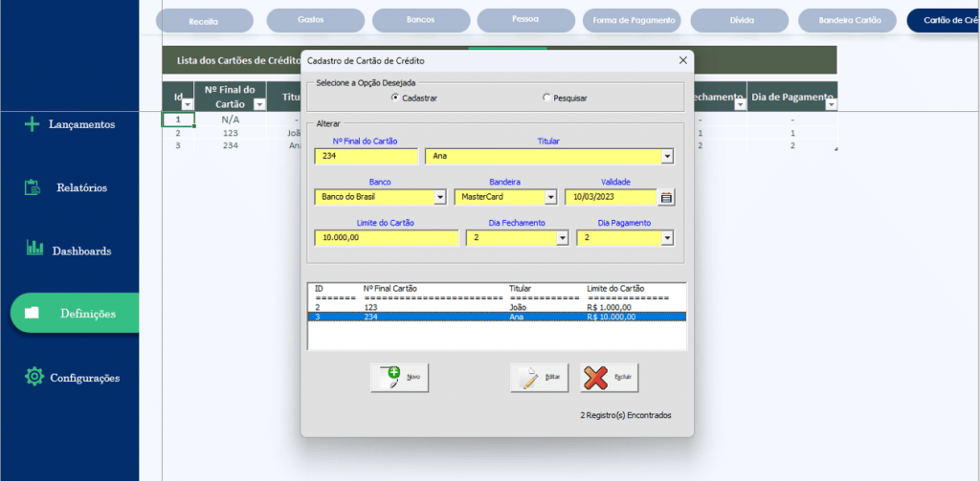Open the Nº Final do Cartão column filter

point(259,105)
